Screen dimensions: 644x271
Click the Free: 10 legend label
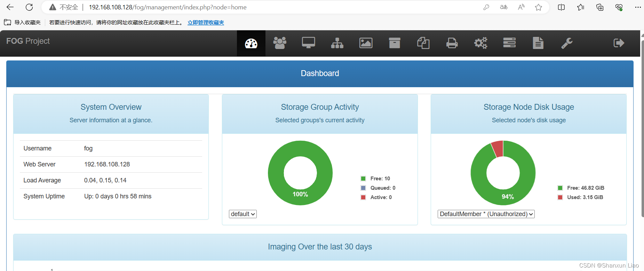click(x=380, y=179)
